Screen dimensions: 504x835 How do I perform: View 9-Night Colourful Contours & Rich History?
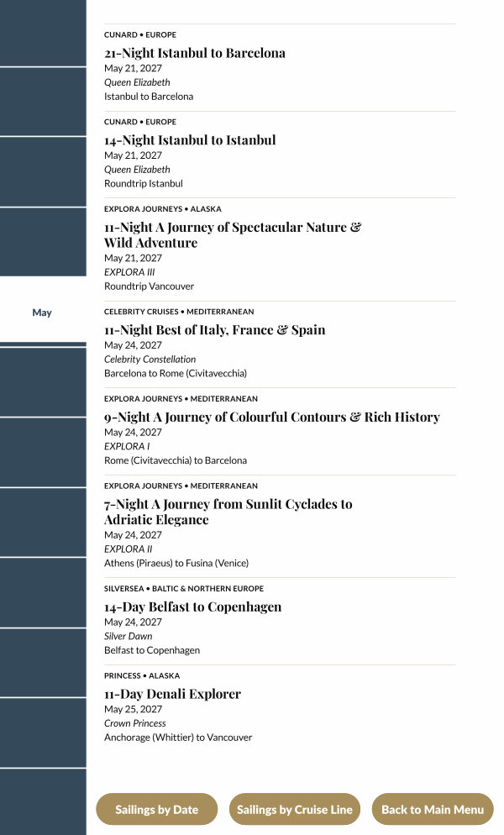click(x=271, y=417)
